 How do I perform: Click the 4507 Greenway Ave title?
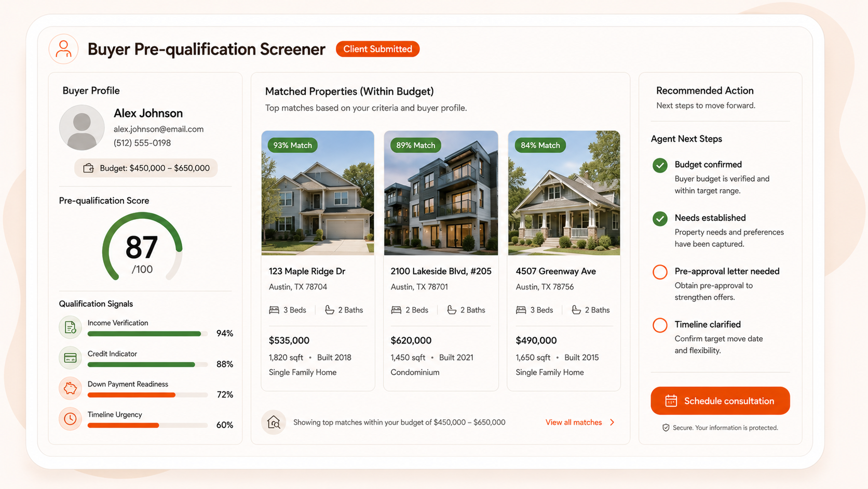click(x=555, y=271)
